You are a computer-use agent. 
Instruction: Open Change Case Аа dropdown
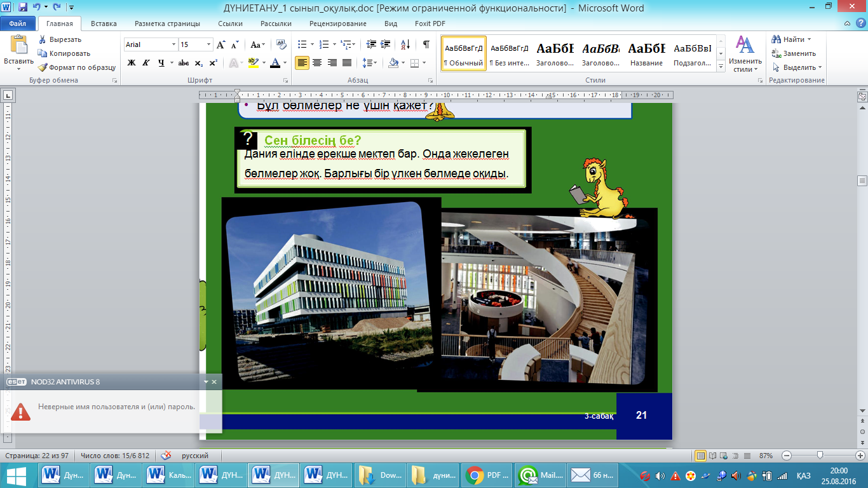pyautogui.click(x=257, y=44)
